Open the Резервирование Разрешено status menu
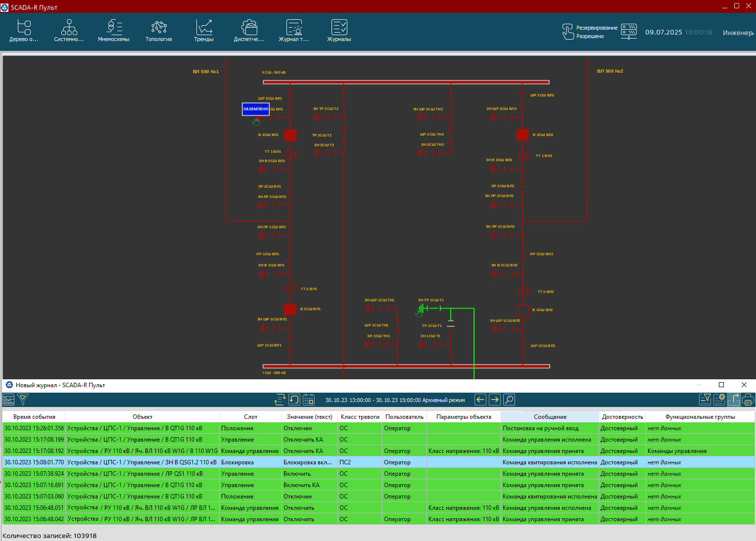 pyautogui.click(x=589, y=32)
